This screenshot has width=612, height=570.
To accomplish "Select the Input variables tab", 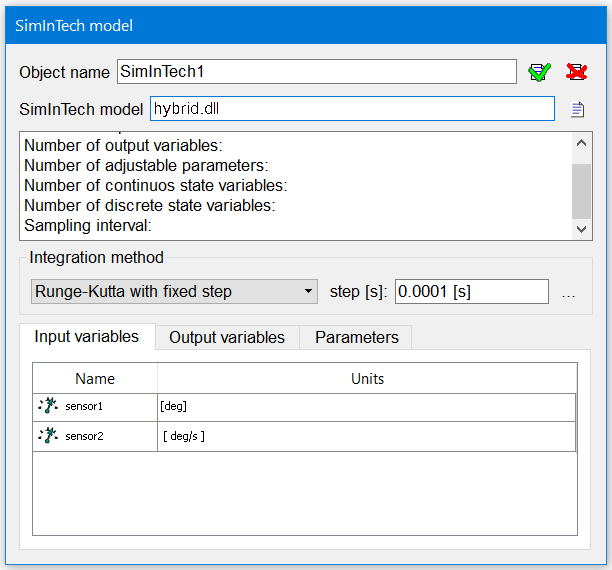I will point(87,337).
